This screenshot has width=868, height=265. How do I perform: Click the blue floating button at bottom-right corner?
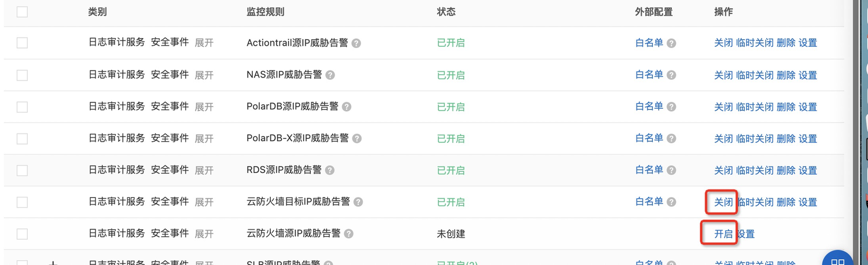pos(837,259)
